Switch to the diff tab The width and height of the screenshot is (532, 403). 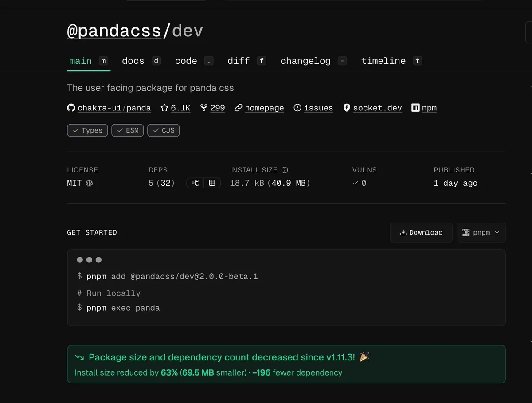(246, 61)
